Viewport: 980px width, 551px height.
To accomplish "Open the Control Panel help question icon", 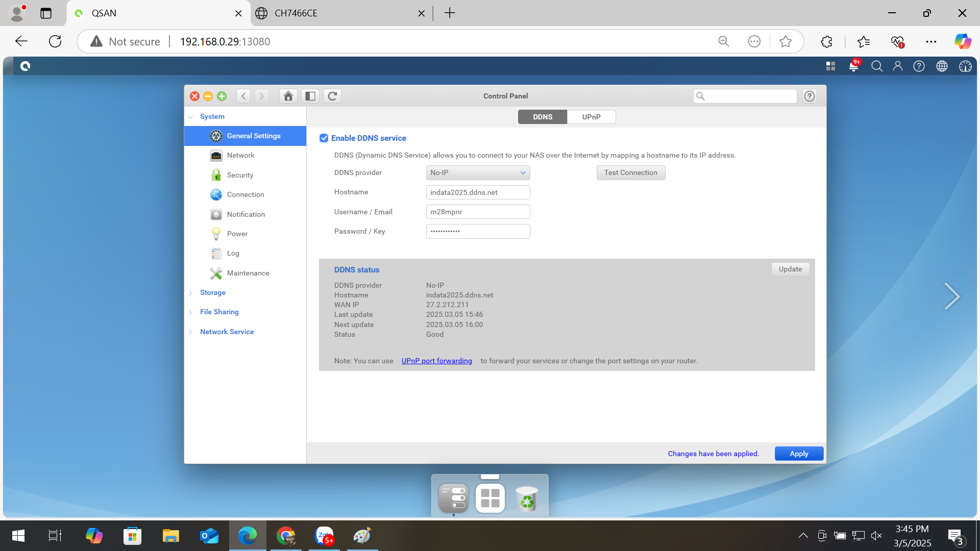I will [x=810, y=96].
